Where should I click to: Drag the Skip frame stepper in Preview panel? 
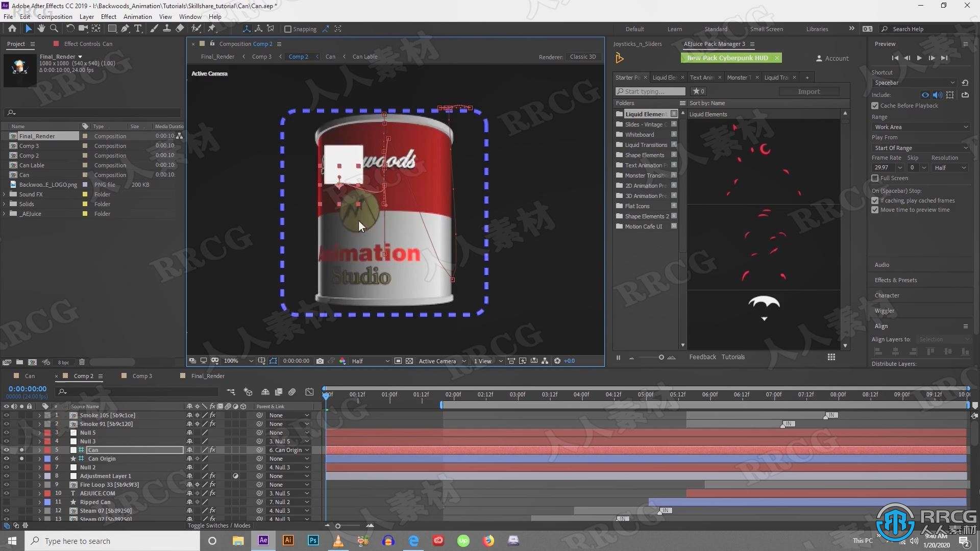[x=911, y=167]
